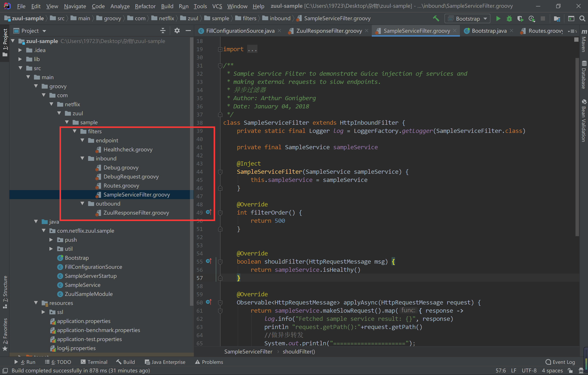This screenshot has height=375, width=588.
Task: Run the Bootstrap configuration
Action: click(498, 18)
